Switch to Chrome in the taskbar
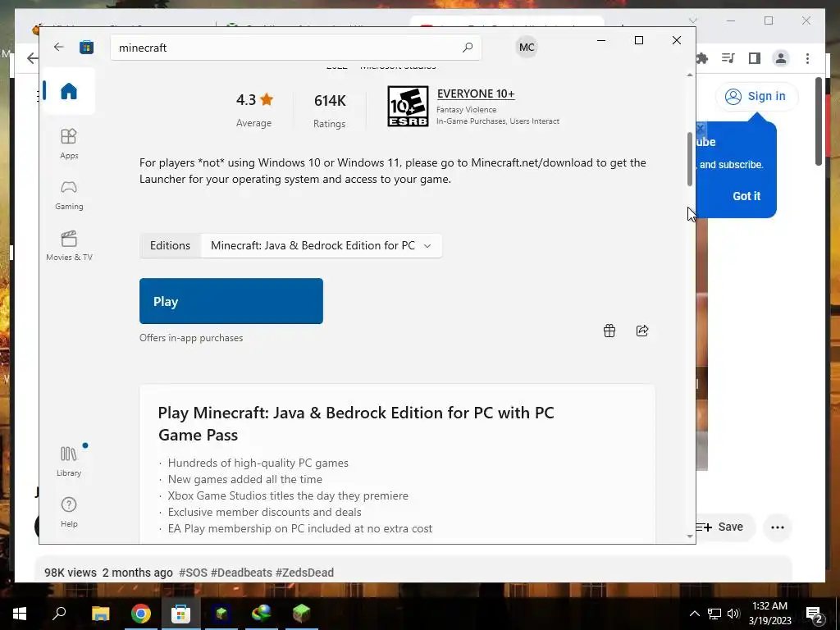This screenshot has width=840, height=630. (140, 614)
